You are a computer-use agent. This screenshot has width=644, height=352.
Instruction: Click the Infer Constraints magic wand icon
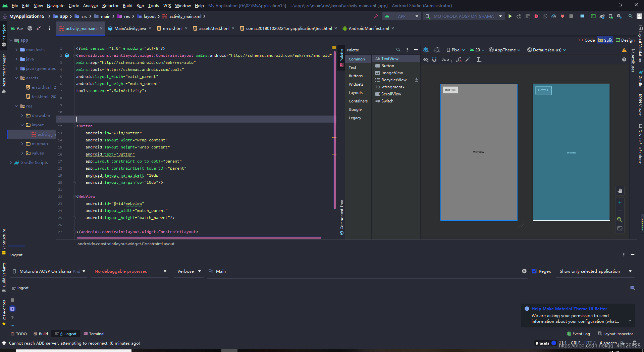click(468, 59)
